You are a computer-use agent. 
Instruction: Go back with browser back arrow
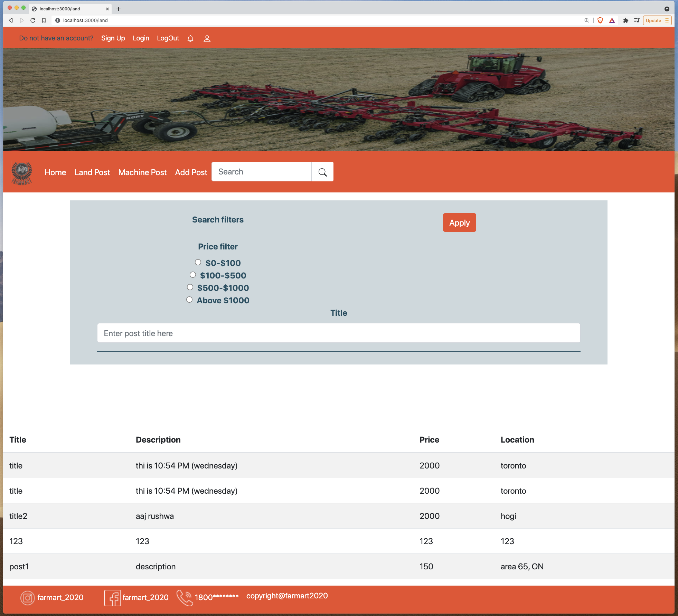[x=11, y=20]
